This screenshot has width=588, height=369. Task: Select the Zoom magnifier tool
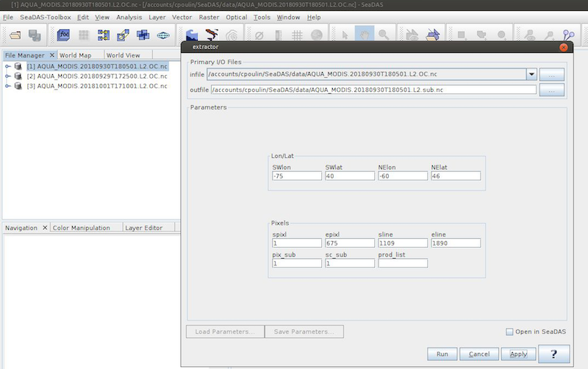click(383, 35)
